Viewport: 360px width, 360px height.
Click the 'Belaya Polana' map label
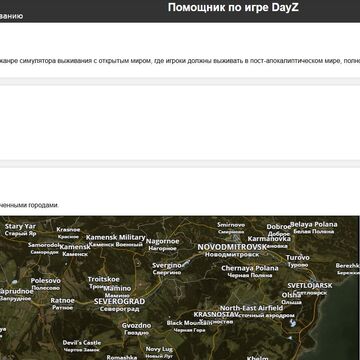tap(314, 224)
